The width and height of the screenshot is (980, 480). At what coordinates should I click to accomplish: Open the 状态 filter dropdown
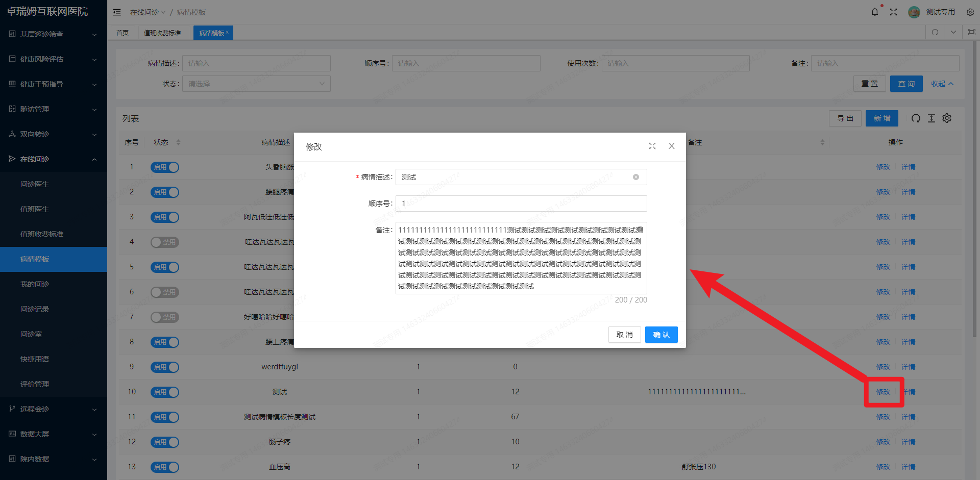[256, 83]
